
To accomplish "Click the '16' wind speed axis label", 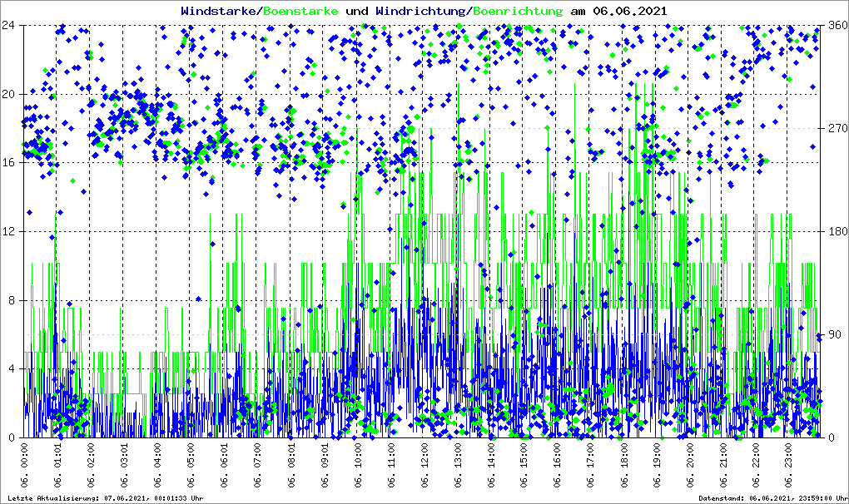I will (9, 162).
